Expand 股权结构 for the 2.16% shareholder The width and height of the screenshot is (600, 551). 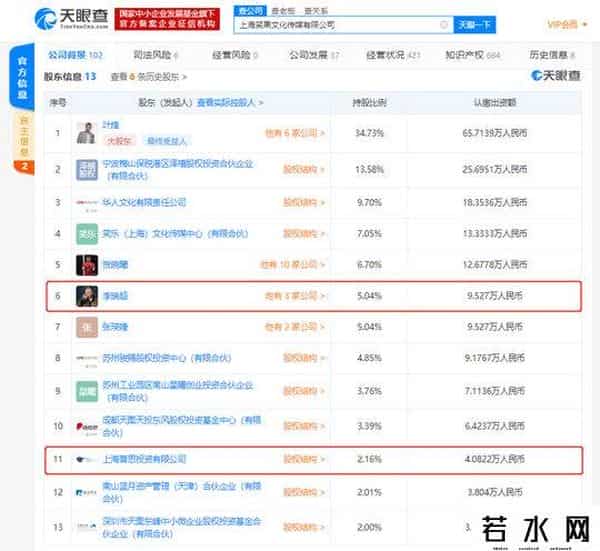pos(303,459)
